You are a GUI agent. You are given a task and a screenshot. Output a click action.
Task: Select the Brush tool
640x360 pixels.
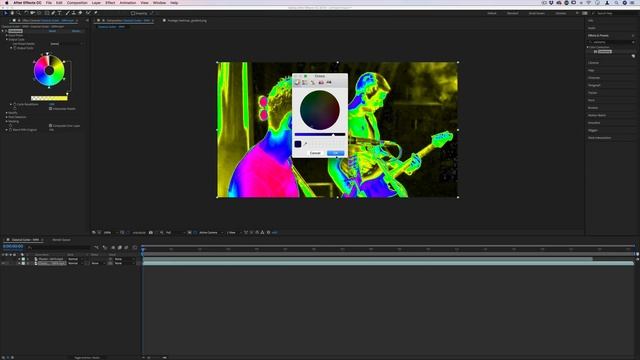(x=67, y=13)
